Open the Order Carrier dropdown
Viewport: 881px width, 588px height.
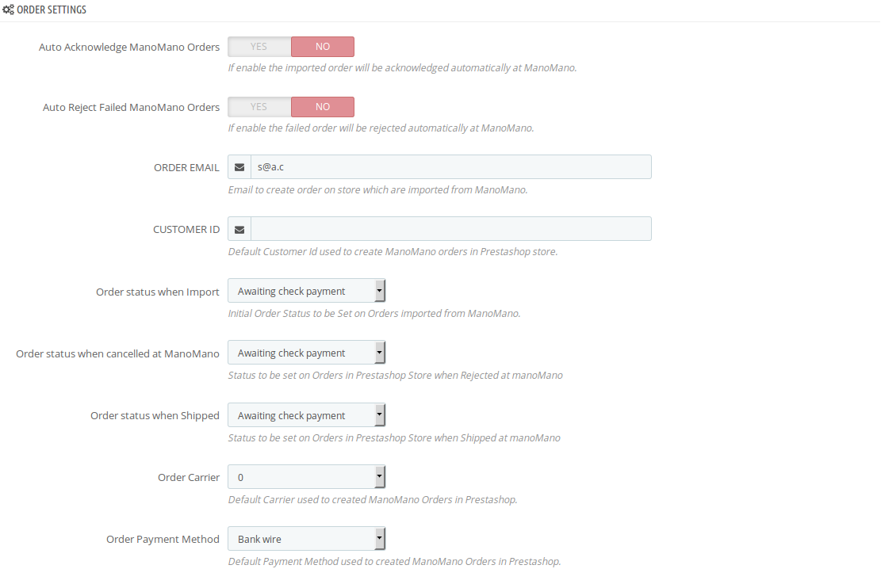point(307,476)
